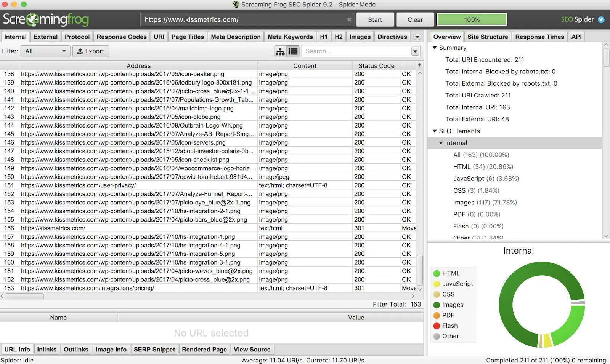Collapse the Summary section
The width and height of the screenshot is (610, 364).
[x=435, y=48]
